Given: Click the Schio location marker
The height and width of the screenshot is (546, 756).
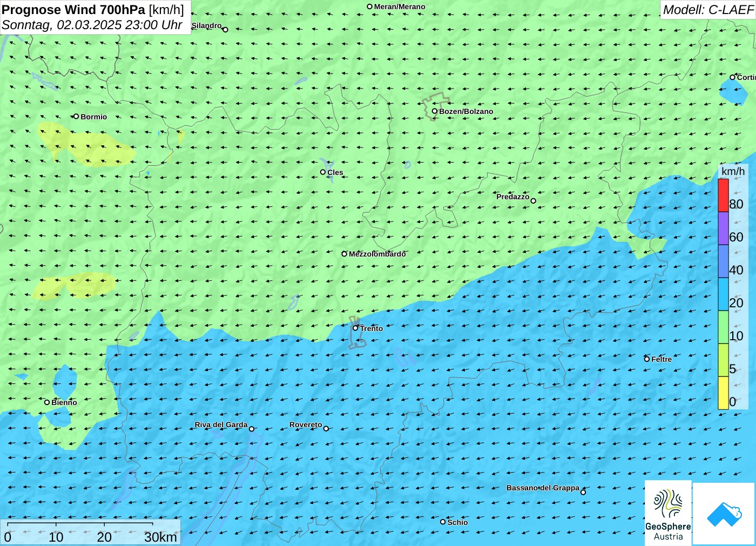Looking at the screenshot, I should (443, 522).
